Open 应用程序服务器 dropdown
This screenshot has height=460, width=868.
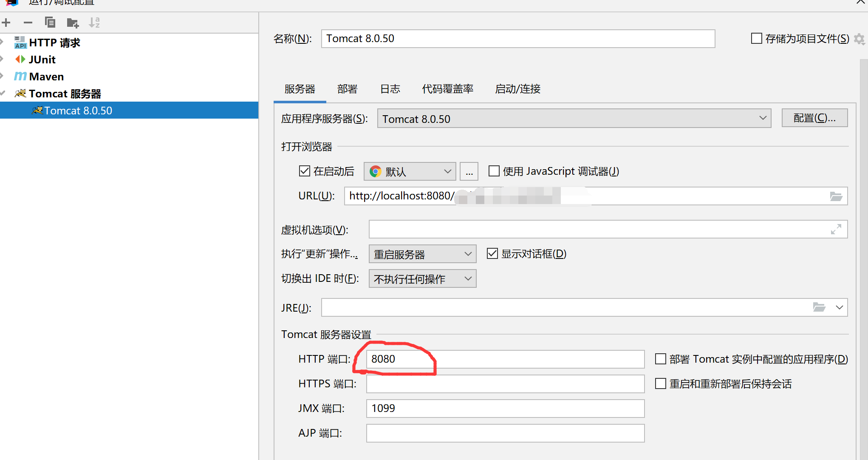(574, 118)
